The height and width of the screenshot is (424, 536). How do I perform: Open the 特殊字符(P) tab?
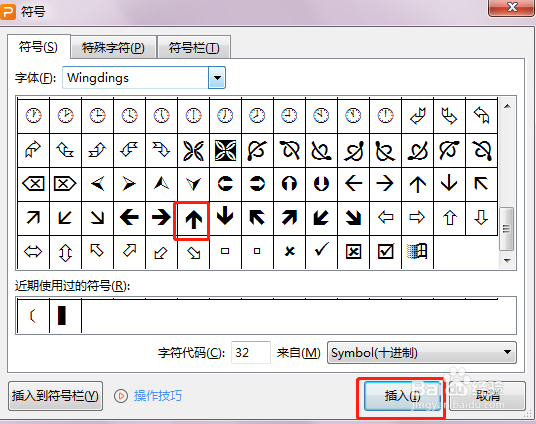click(113, 48)
